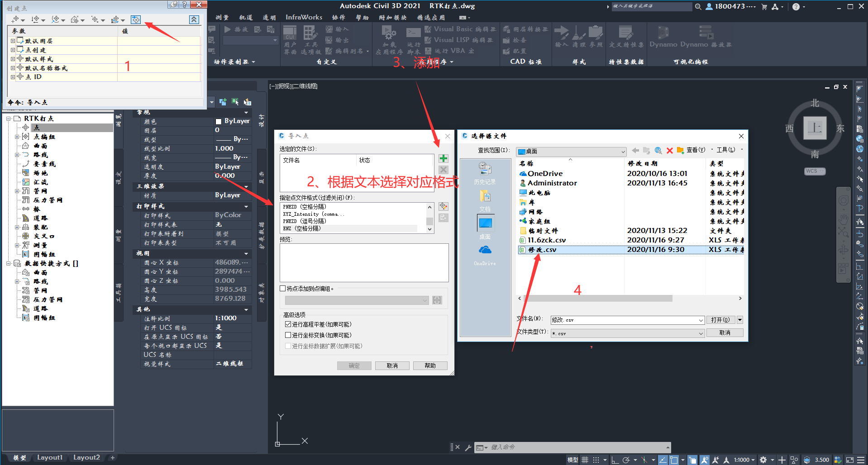Open 文件类型 dropdown showing *.csv

click(x=628, y=333)
